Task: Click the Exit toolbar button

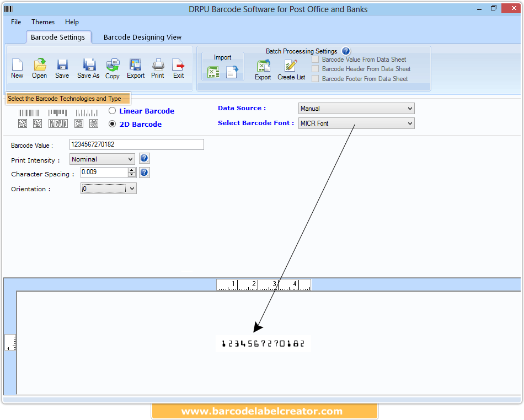Action: (178, 67)
